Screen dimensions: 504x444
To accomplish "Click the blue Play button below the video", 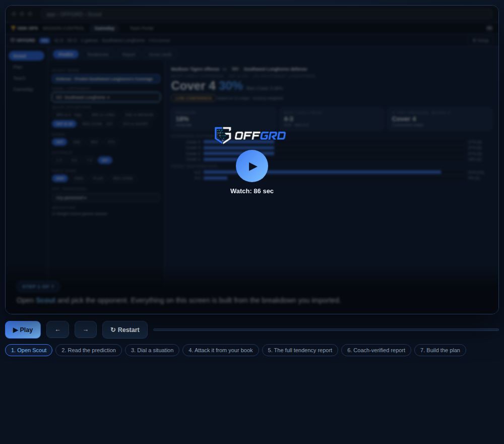I will (23, 330).
